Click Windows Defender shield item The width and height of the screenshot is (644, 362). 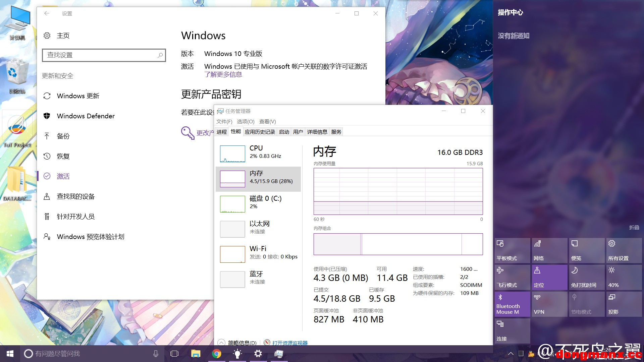[86, 116]
